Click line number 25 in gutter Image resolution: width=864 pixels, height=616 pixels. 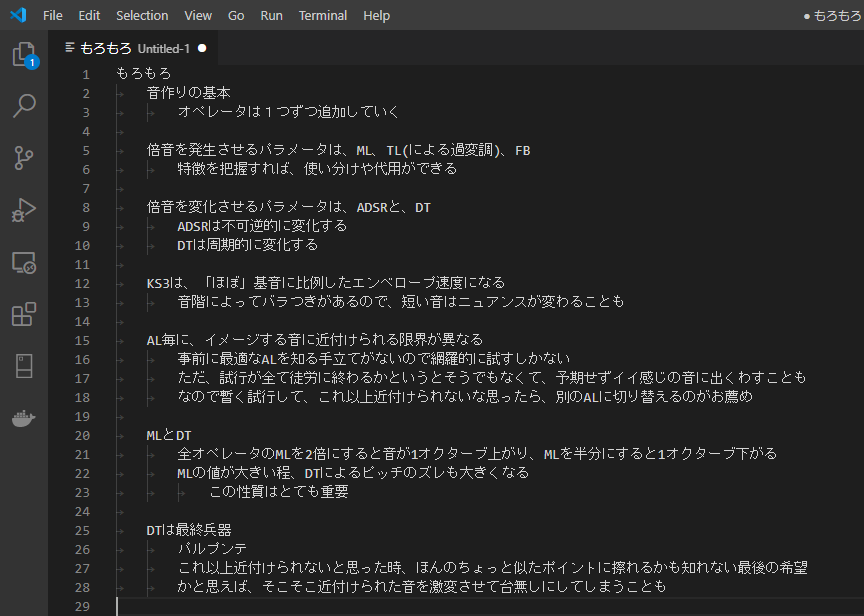[x=82, y=531]
